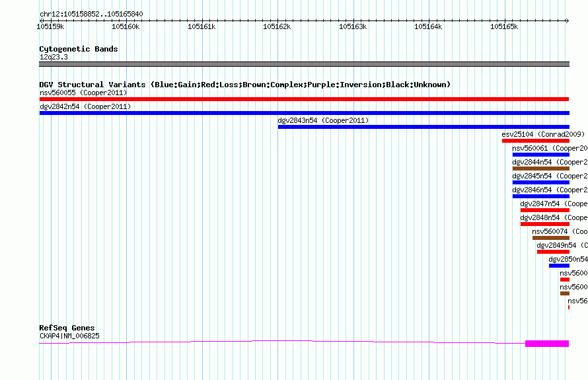Select the blue dgv2843n54 gain bar
The image size is (588, 380).
[423, 127]
